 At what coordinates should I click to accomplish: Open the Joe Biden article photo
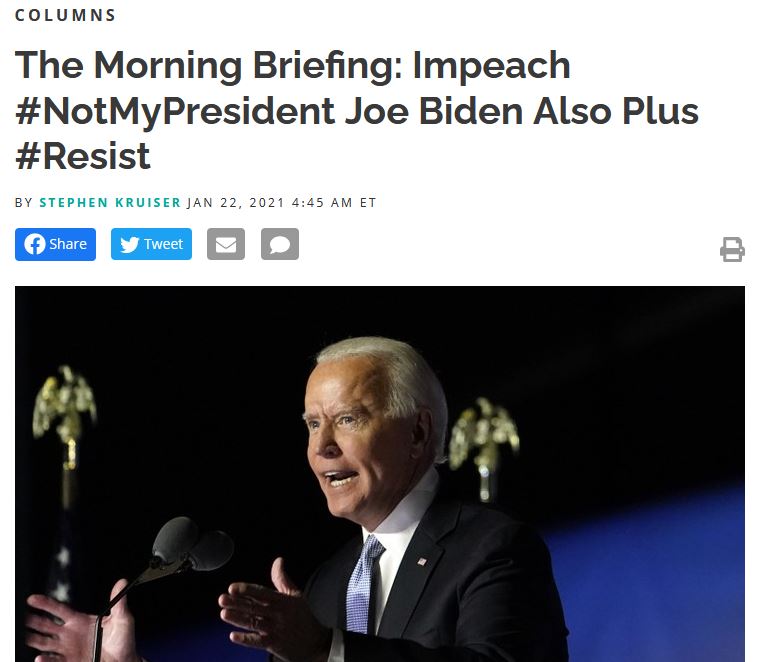(380, 474)
